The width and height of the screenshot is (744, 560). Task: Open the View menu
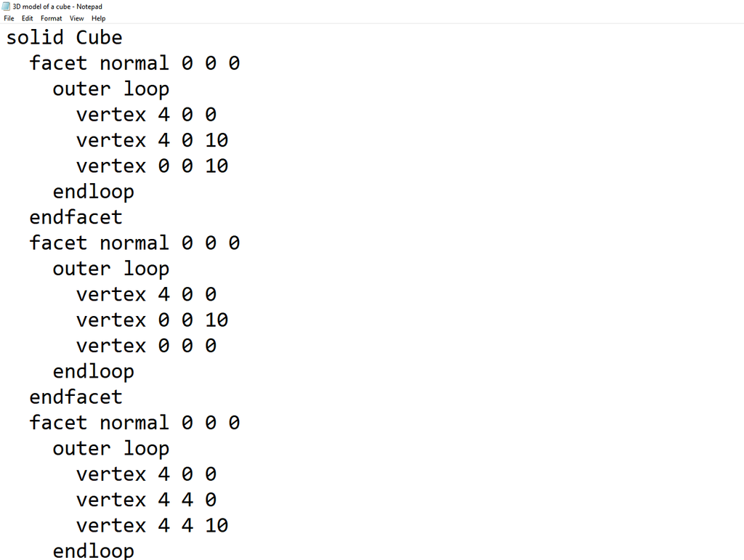click(x=76, y=18)
